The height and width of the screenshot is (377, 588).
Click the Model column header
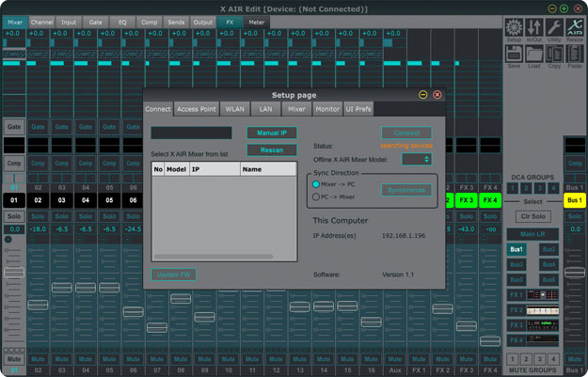click(176, 169)
